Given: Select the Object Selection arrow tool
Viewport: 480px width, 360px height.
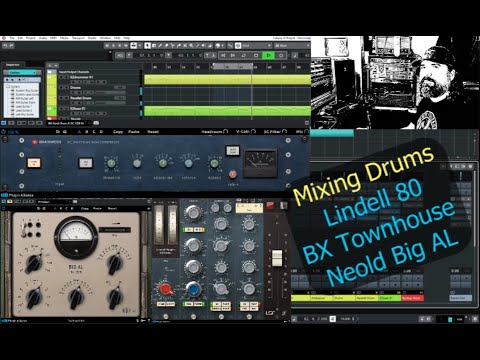Looking at the screenshot, I should (147, 45).
